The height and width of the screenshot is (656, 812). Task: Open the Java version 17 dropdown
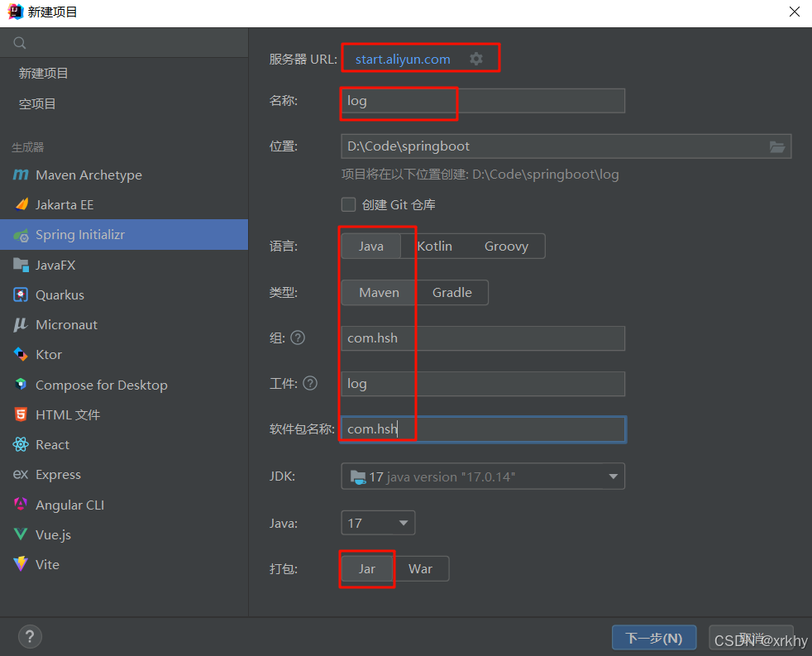(378, 523)
